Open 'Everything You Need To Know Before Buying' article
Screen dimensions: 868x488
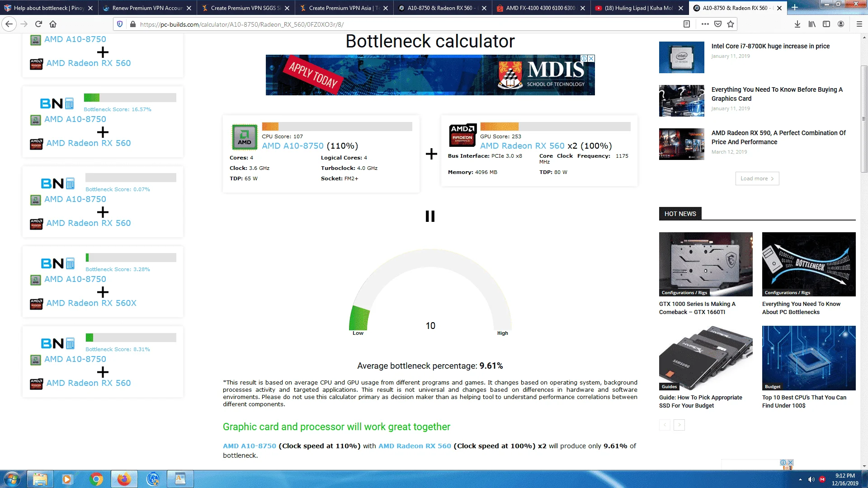click(777, 94)
